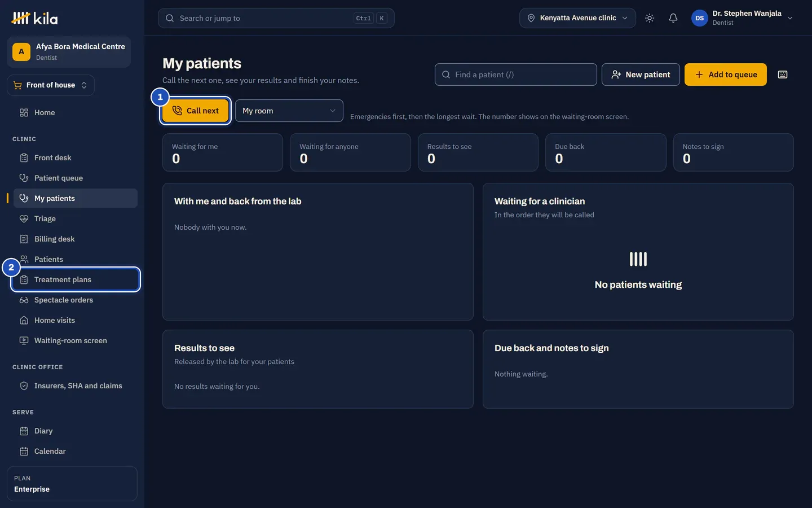Open keyboard shortcuts icon
812x508 pixels.
pos(783,75)
